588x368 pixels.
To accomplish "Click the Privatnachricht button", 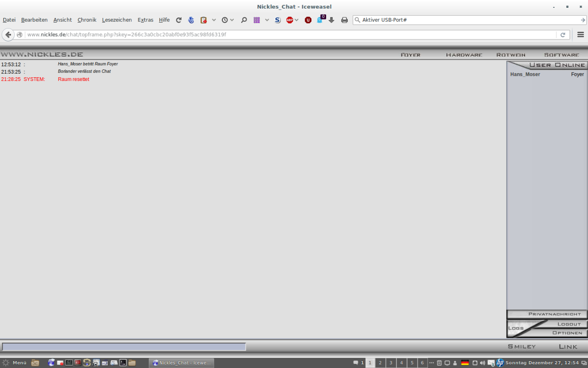I will tap(547, 314).
